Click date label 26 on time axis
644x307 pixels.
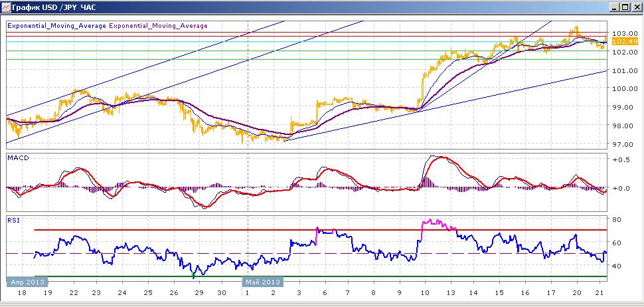pos(173,293)
